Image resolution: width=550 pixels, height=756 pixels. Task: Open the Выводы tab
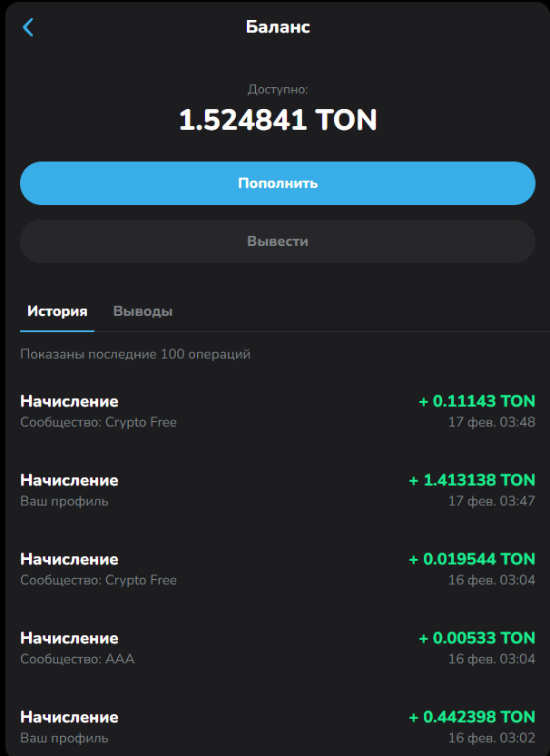click(x=142, y=311)
